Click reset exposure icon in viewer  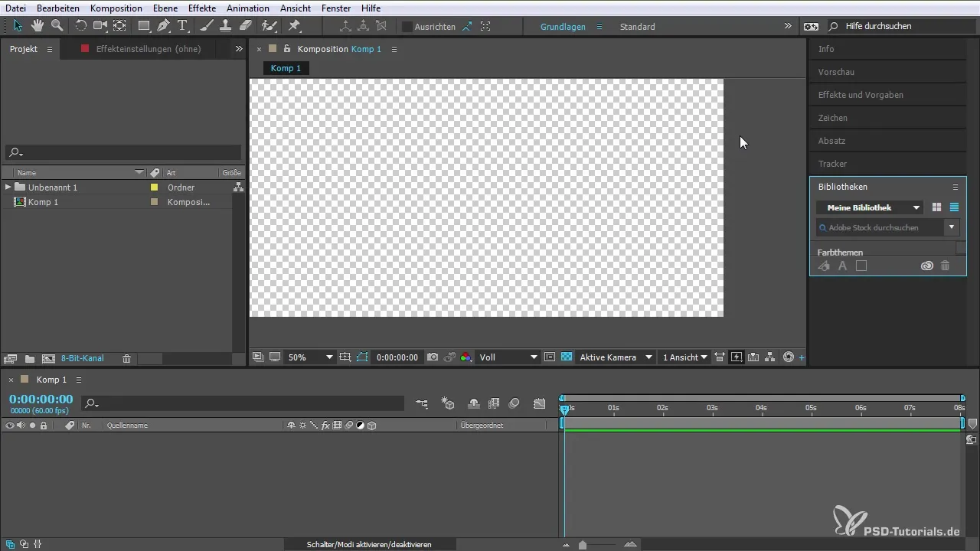click(788, 357)
